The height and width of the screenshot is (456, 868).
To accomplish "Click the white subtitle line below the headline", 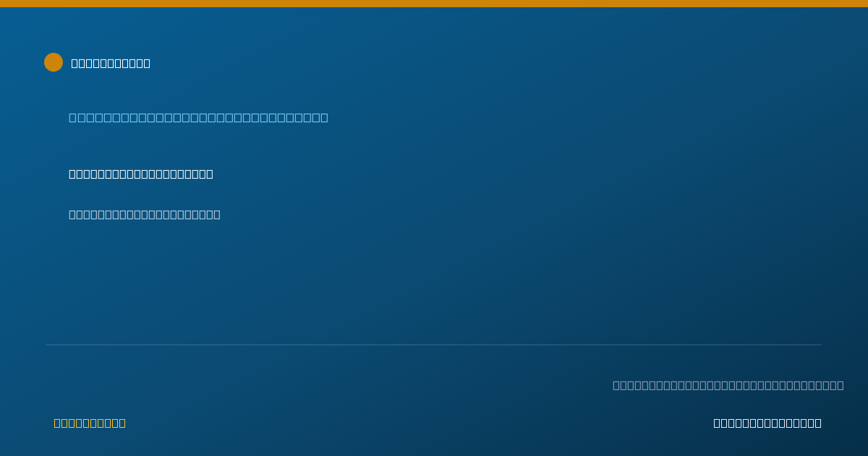I will (141, 174).
